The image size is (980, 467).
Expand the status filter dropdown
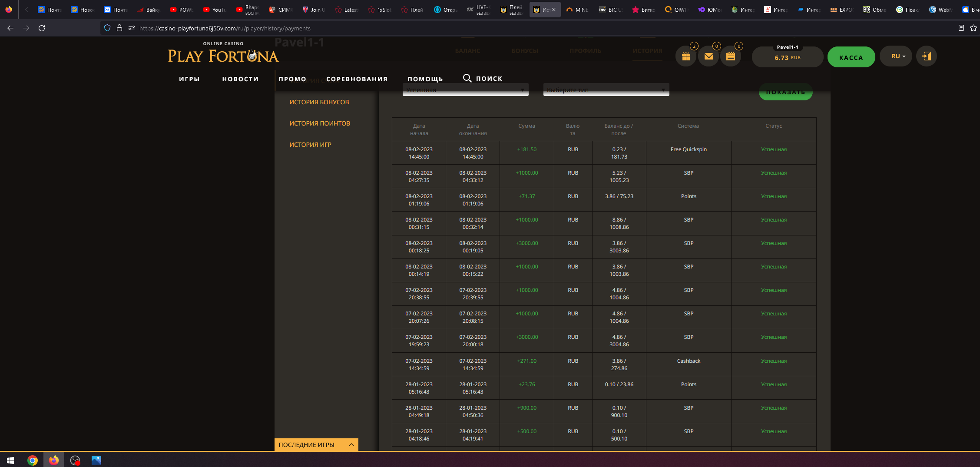click(x=465, y=90)
